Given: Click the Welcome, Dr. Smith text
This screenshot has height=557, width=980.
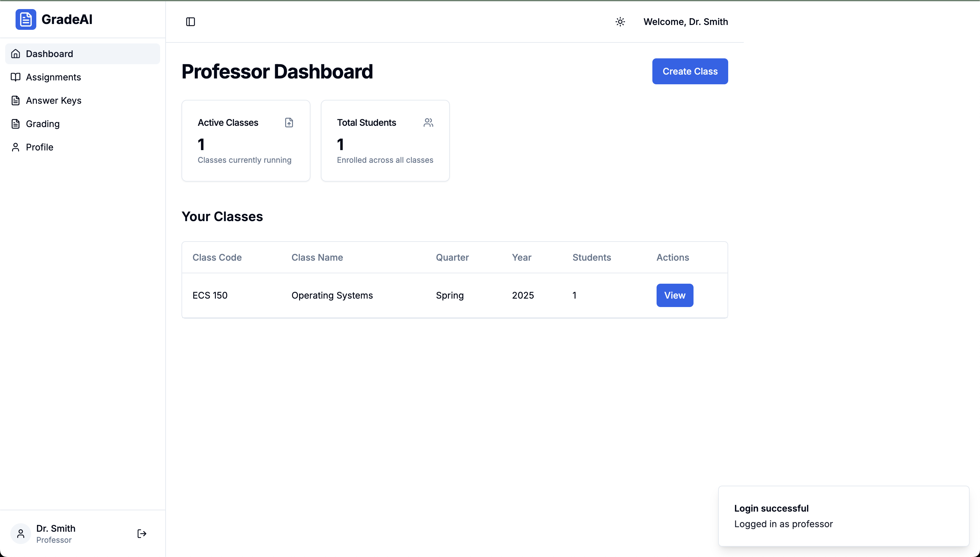Looking at the screenshot, I should click(685, 22).
